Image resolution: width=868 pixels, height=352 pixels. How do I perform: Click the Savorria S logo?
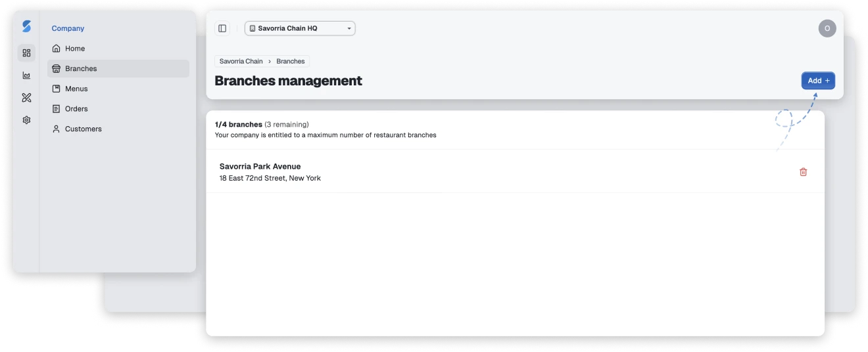point(26,26)
